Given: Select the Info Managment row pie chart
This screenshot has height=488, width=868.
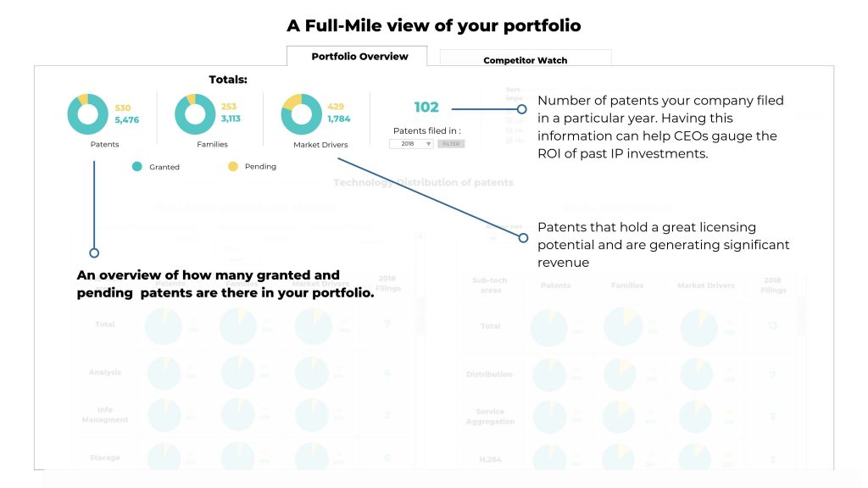Looking at the screenshot, I should 164,413.
